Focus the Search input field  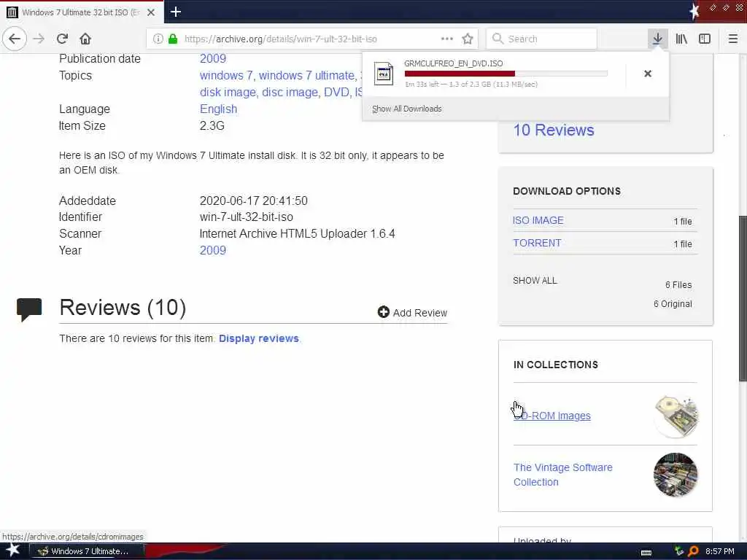pyautogui.click(x=542, y=39)
